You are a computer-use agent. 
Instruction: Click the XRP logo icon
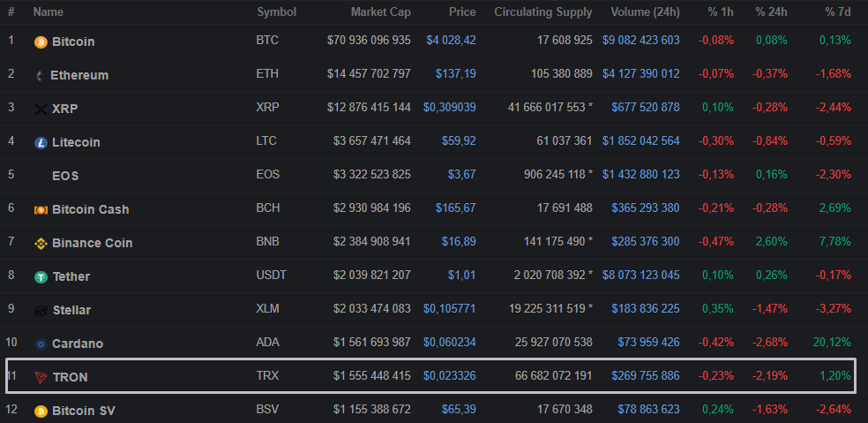point(41,109)
